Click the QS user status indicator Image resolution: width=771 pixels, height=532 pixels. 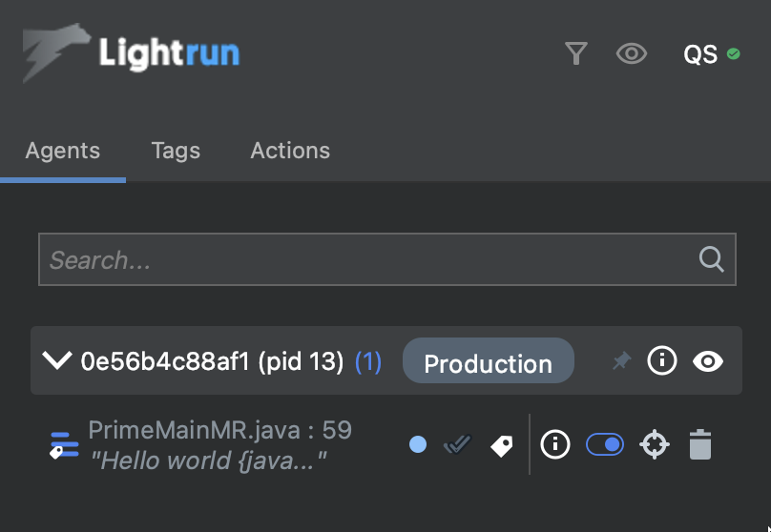[x=711, y=54]
